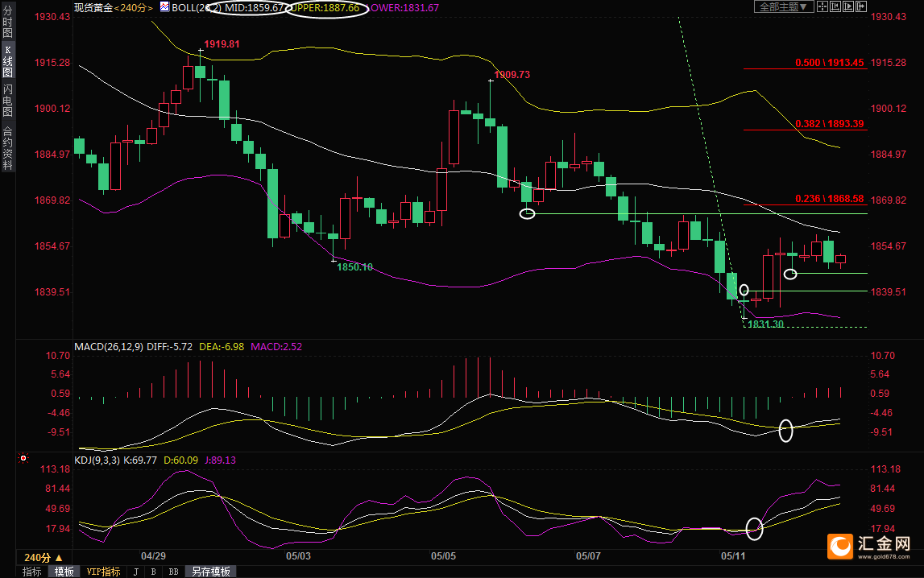
Task: Click the 另存模板 save-template button
Action: click(x=211, y=572)
